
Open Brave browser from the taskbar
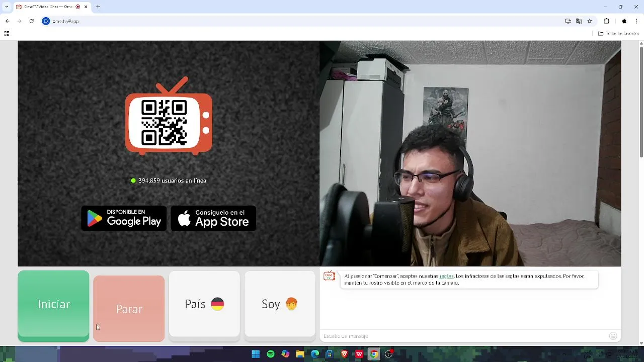345,354
